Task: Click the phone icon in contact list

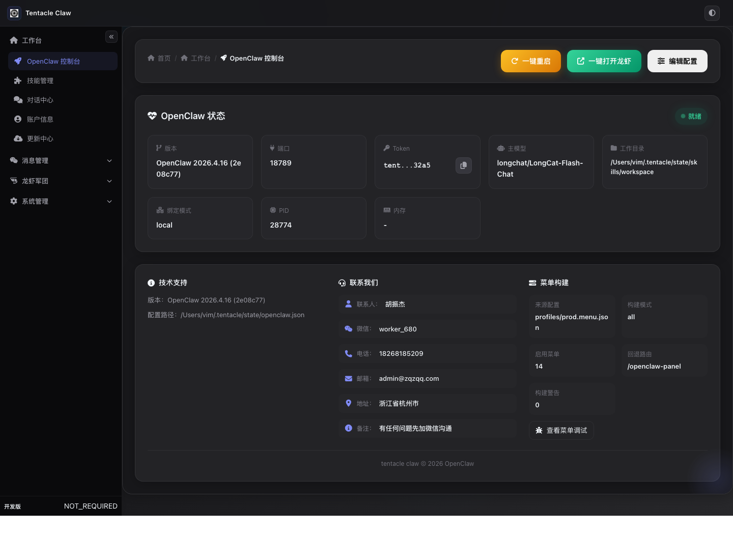Action: (x=349, y=353)
